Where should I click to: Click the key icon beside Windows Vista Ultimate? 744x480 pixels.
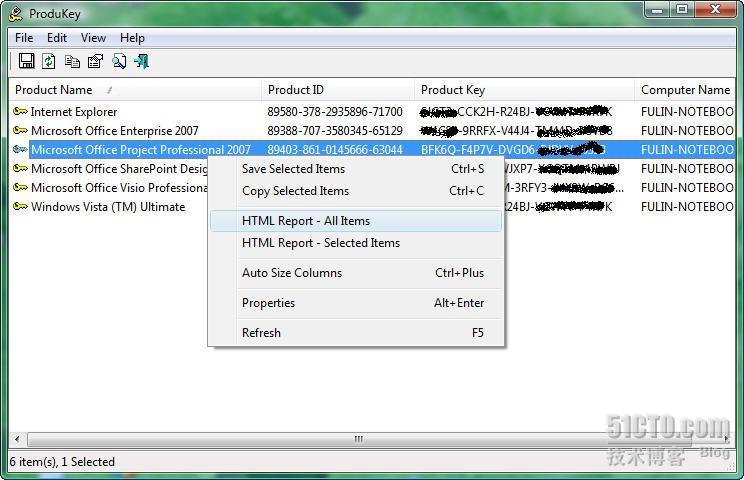click(x=20, y=207)
